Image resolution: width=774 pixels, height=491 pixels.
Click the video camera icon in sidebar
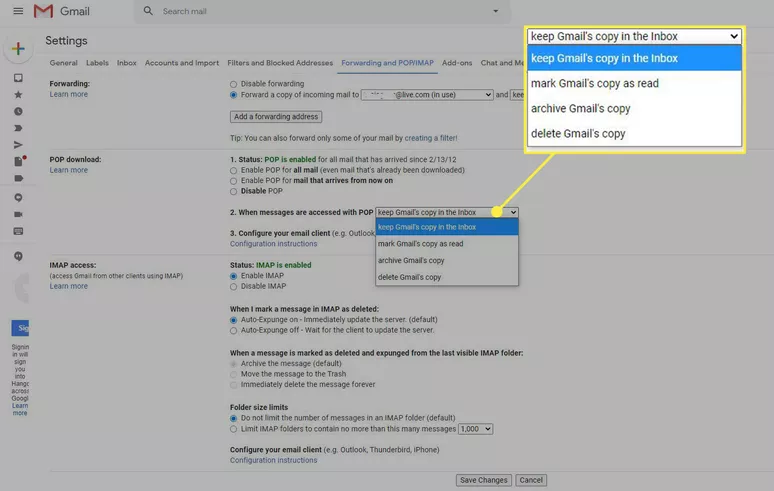pos(18,215)
